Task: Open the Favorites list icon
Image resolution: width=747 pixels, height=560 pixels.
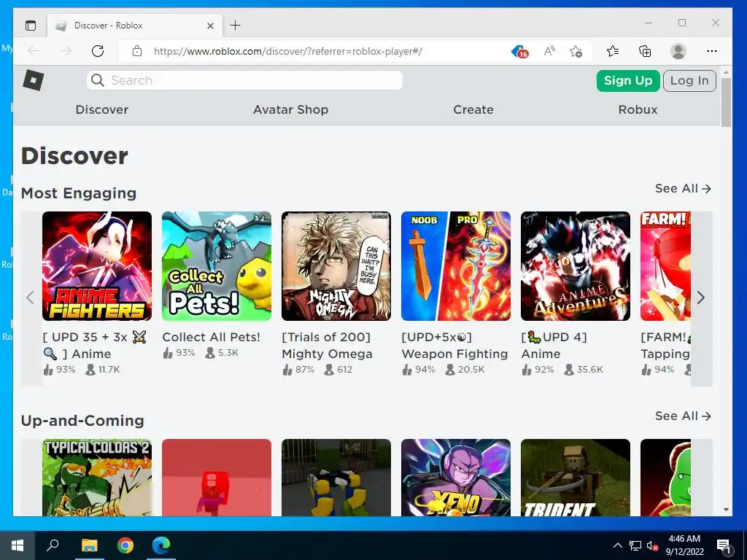Action: coord(613,51)
